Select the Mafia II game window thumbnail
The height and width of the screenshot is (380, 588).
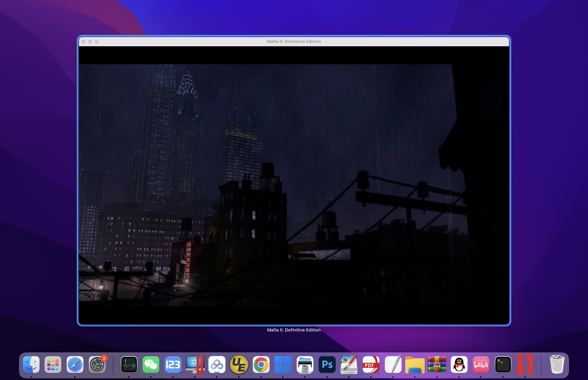[294, 180]
